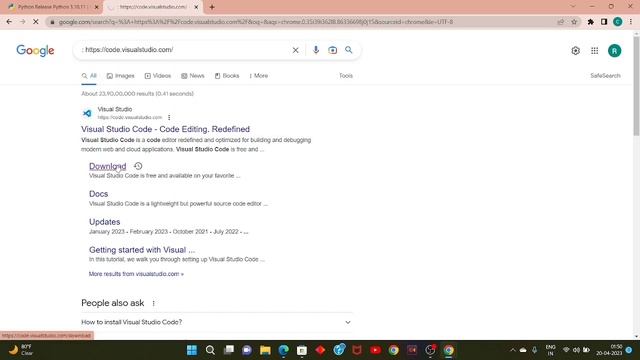Switch to News results tab

193,76
